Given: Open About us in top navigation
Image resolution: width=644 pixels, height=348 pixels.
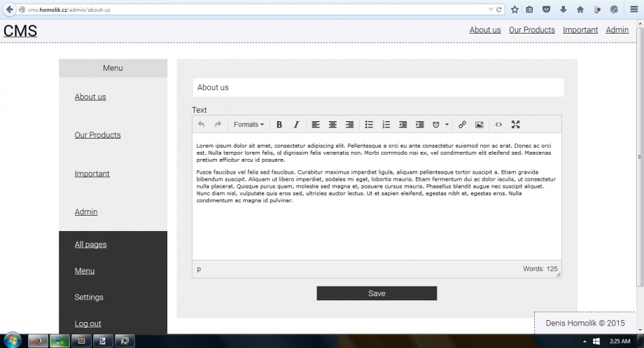Looking at the screenshot, I should [x=485, y=30].
